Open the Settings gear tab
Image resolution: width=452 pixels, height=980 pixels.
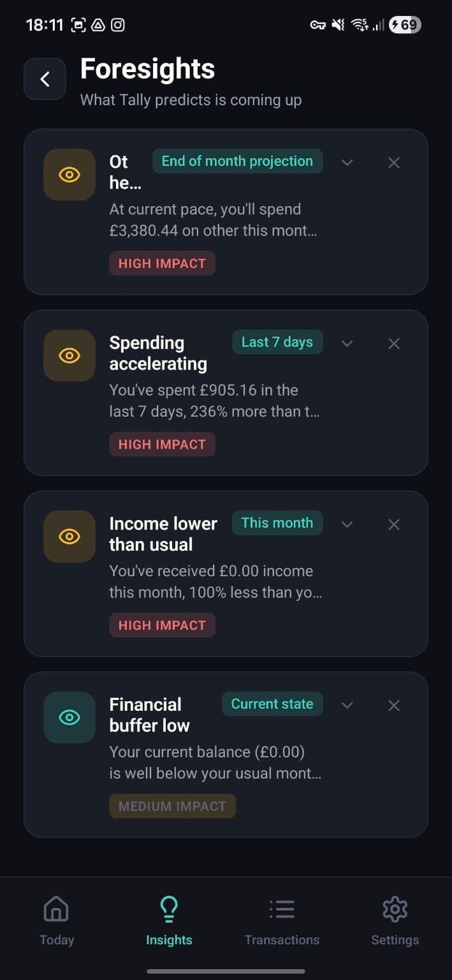click(x=395, y=921)
